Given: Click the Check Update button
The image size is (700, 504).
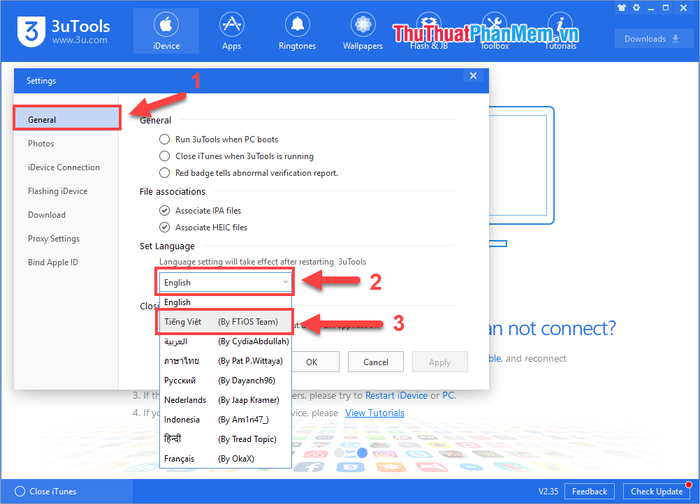Looking at the screenshot, I should 657,492.
